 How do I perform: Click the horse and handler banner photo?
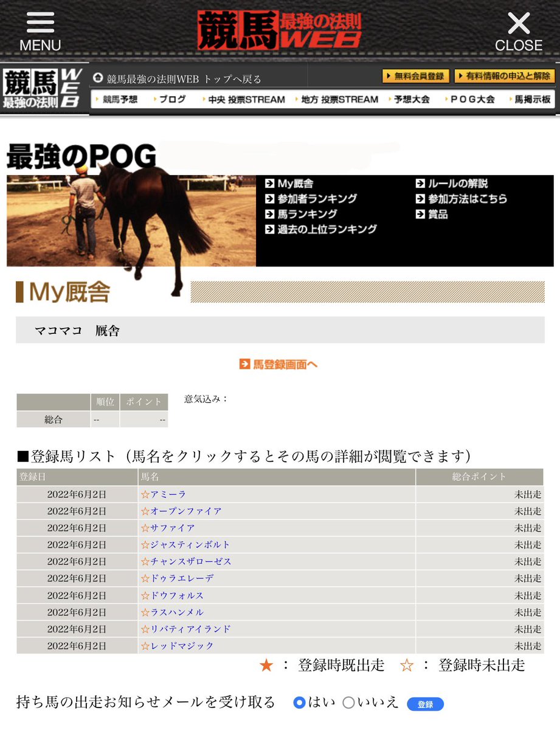pyautogui.click(x=131, y=221)
